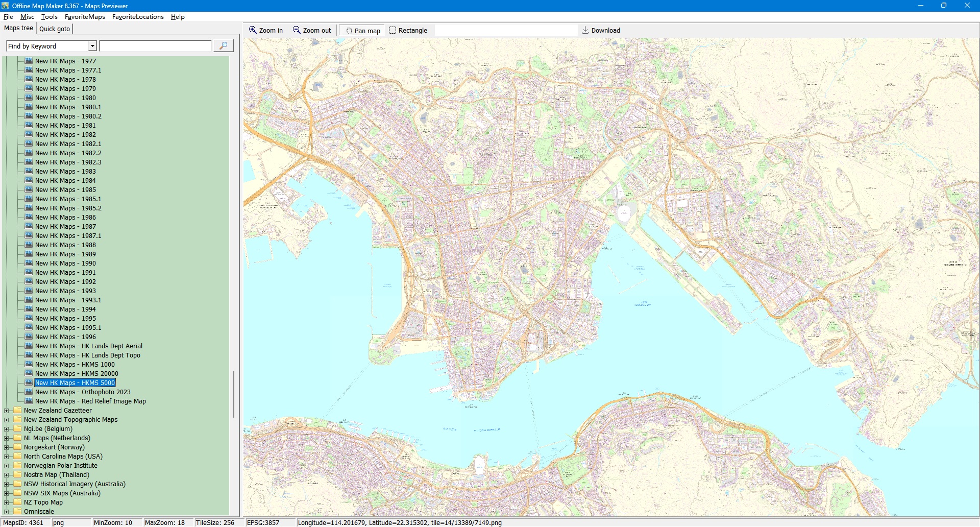Choose New HK Maps - HKMS 20000 entry
980x527 pixels.
[x=77, y=374]
